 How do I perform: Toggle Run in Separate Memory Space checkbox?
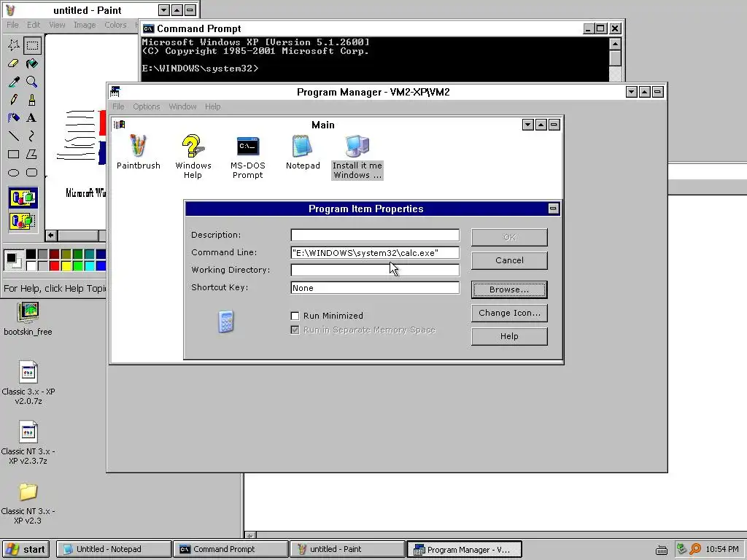(x=295, y=330)
